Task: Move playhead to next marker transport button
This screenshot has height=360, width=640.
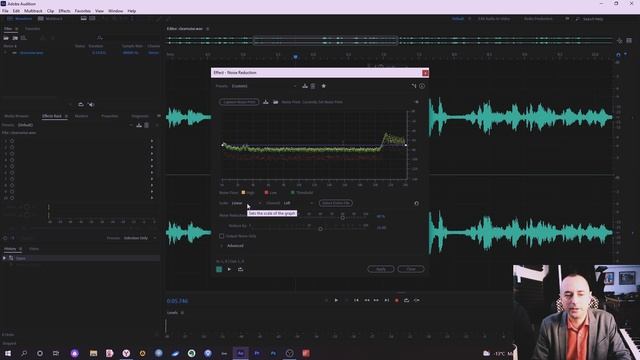Action: (387, 300)
